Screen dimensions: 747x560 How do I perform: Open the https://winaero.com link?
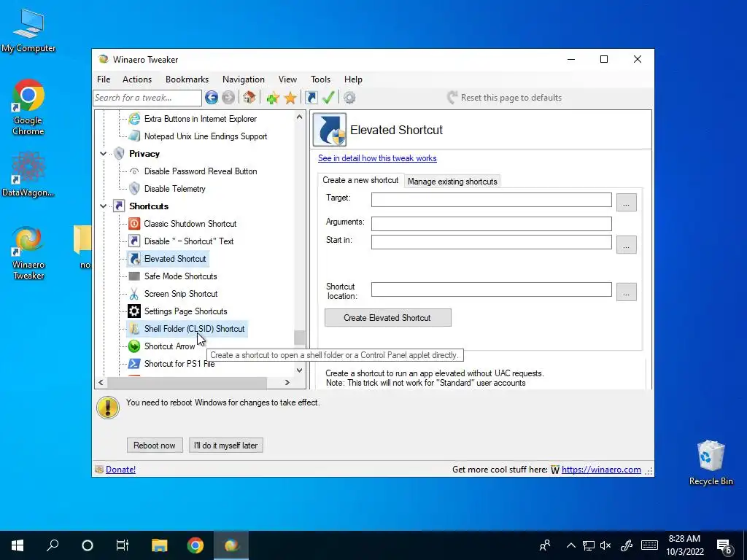point(601,470)
